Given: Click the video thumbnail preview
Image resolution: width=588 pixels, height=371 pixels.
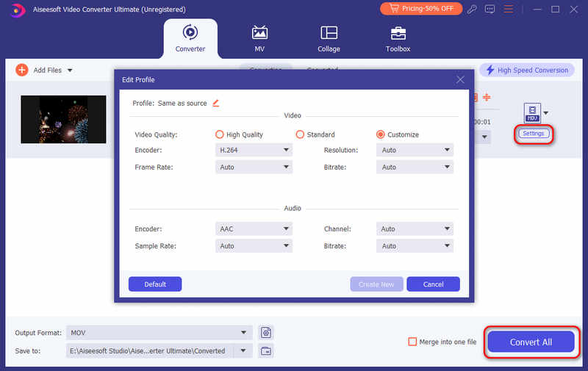Looking at the screenshot, I should (x=63, y=119).
